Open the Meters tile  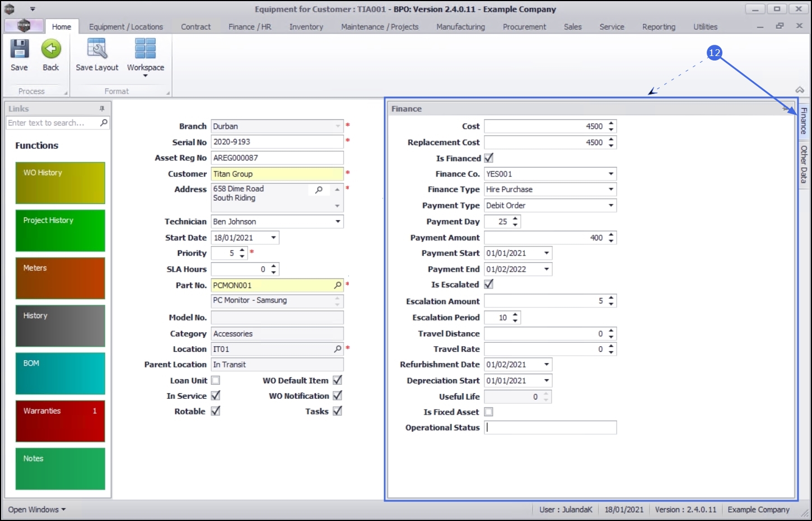pos(60,278)
